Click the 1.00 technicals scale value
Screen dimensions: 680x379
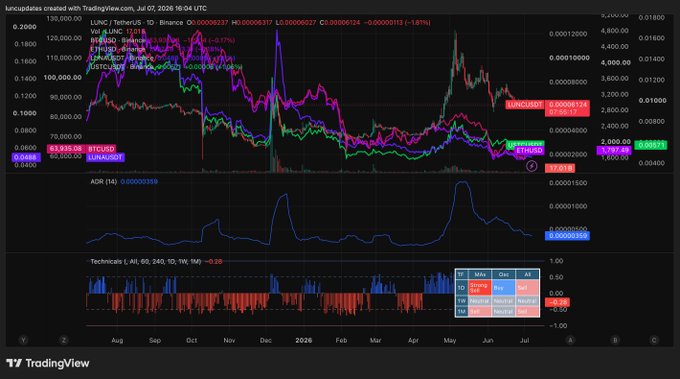tap(556, 261)
